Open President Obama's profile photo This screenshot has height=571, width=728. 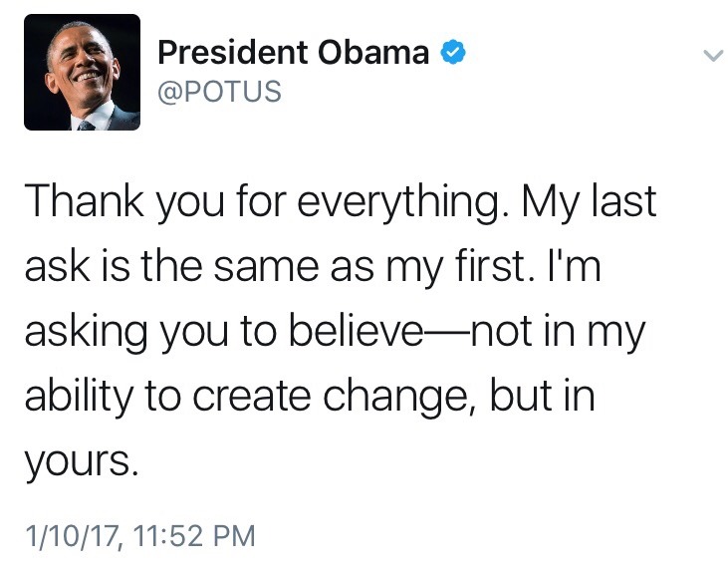click(x=82, y=72)
